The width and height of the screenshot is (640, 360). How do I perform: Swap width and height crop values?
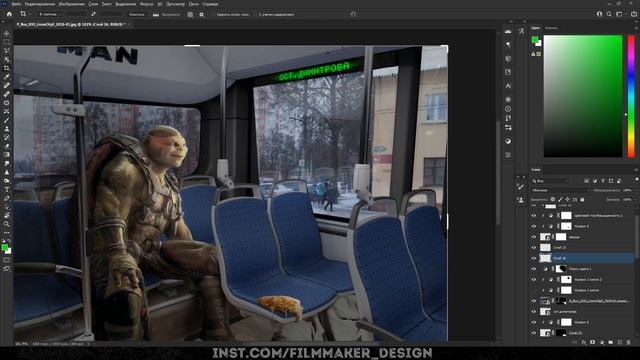point(93,14)
